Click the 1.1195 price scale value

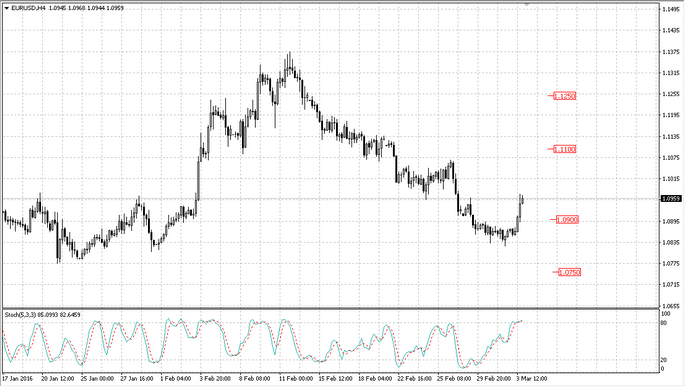tap(671, 115)
